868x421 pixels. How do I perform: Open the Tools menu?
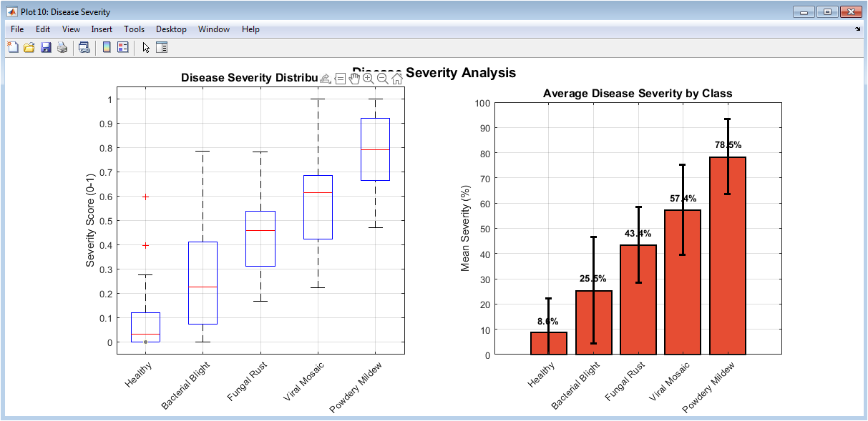pos(134,29)
